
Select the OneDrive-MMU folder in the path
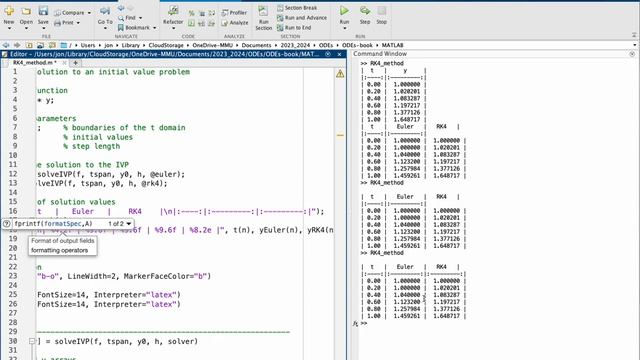212,45
